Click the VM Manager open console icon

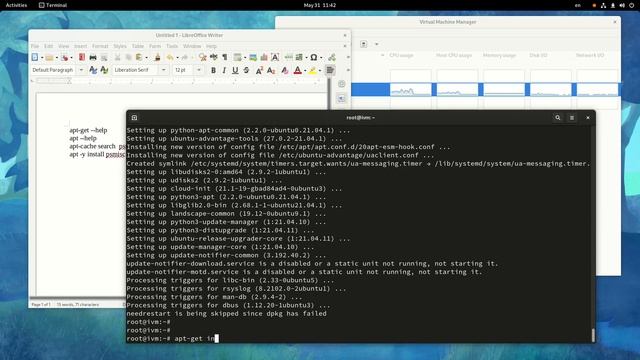(364, 44)
